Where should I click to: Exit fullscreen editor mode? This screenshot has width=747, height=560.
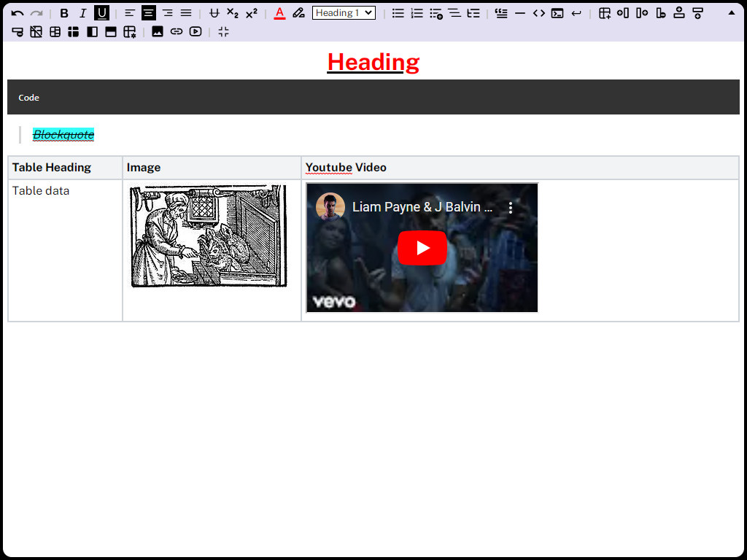click(x=223, y=32)
